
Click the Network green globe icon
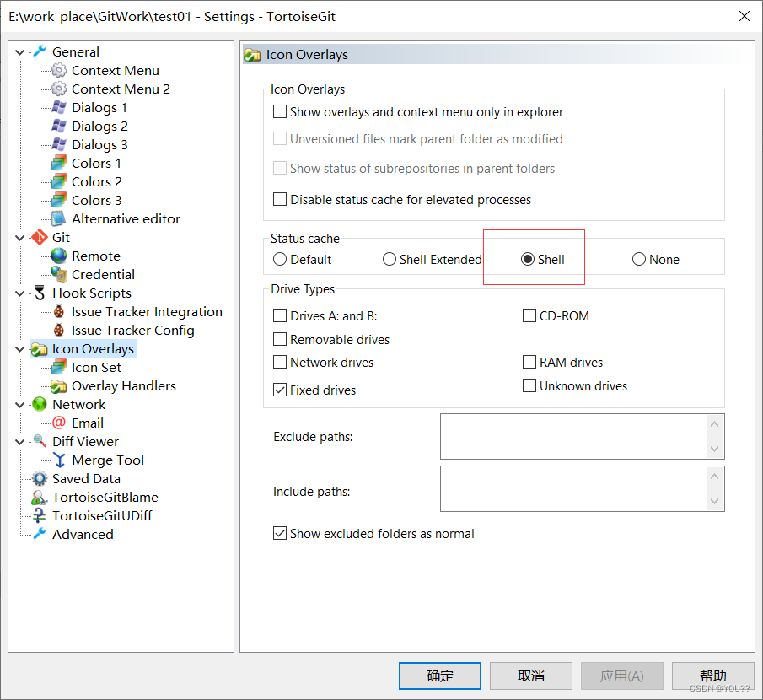(40, 404)
